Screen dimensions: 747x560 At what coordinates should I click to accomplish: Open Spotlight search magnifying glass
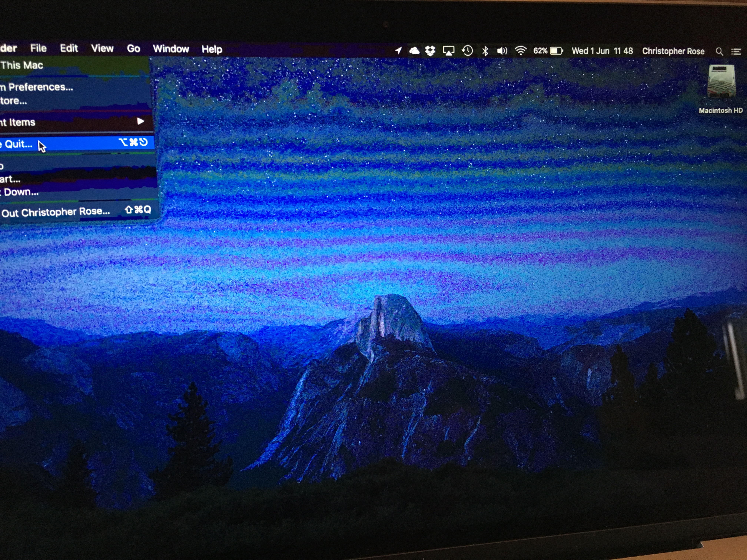(x=719, y=52)
